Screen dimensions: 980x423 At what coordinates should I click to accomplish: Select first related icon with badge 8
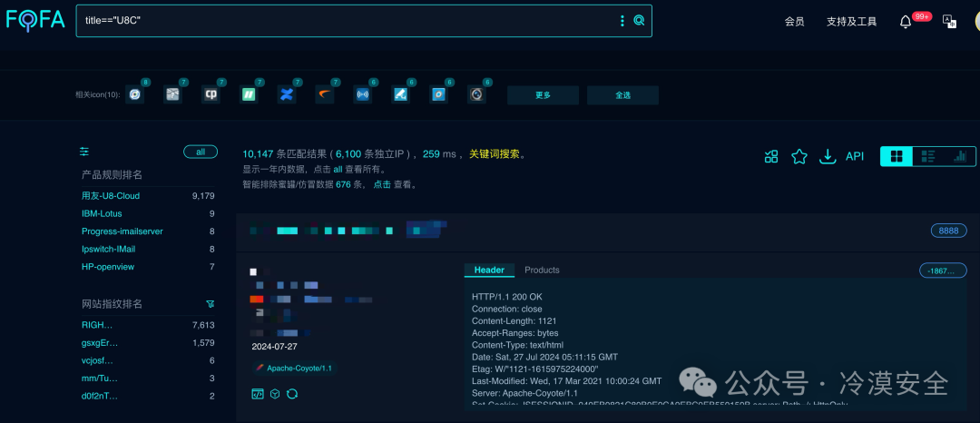pyautogui.click(x=135, y=95)
